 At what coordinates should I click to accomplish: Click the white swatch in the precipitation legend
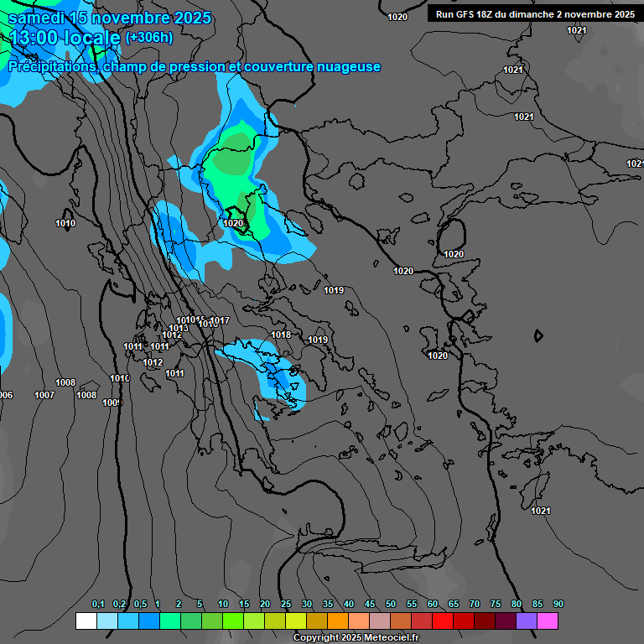tap(86, 621)
